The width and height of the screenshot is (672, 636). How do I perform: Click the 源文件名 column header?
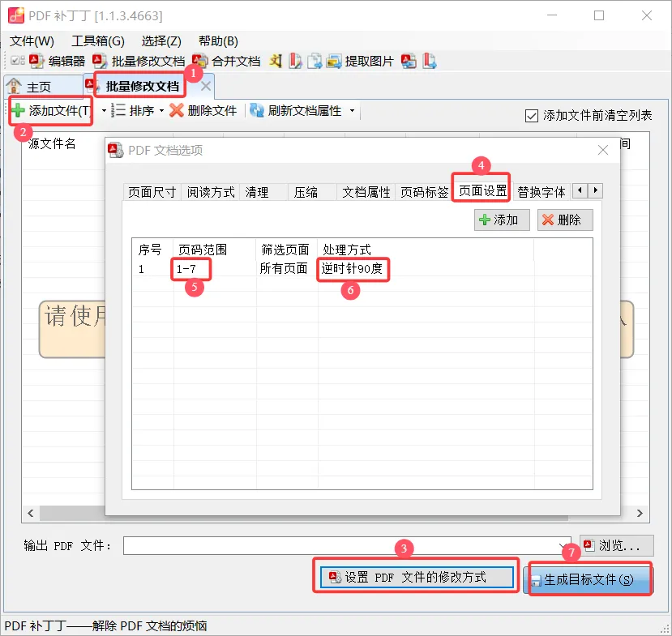[52, 144]
